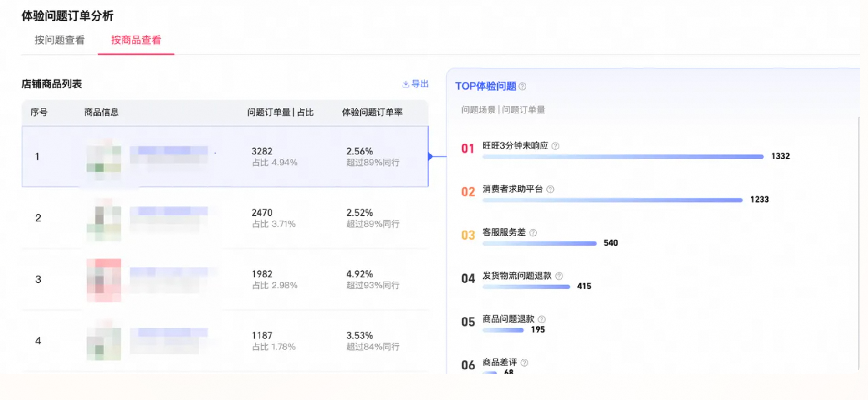Image resolution: width=868 pixels, height=400 pixels.
Task: Click the 发货物流问题退款 issue label
Action: [517, 276]
